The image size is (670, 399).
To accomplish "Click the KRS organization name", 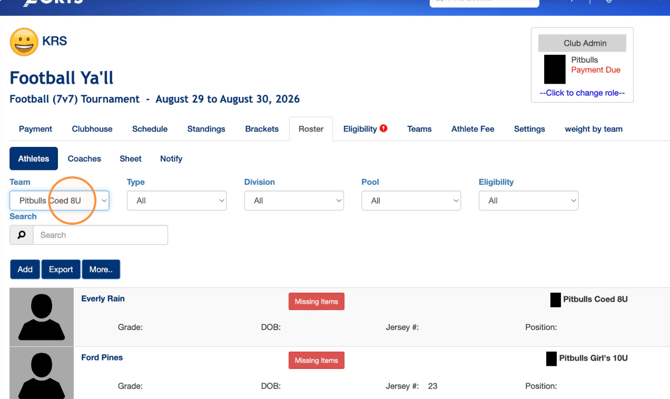I will point(54,41).
